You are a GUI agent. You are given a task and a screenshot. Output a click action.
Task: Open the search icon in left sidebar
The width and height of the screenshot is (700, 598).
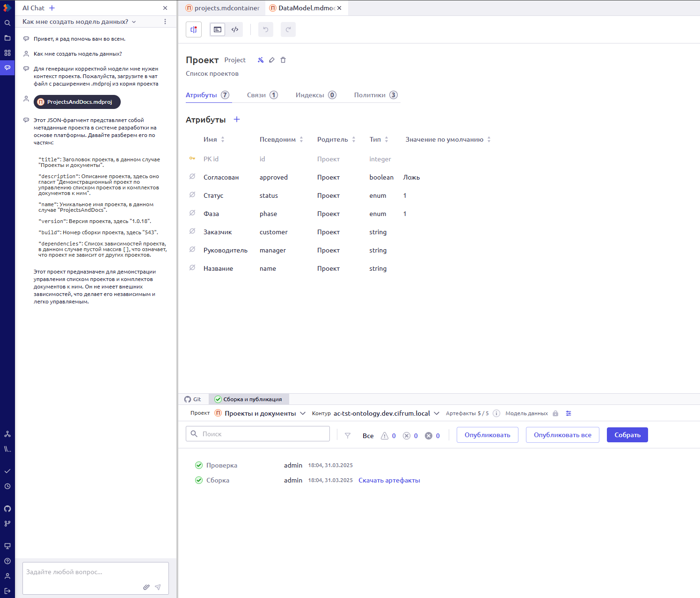[7, 23]
